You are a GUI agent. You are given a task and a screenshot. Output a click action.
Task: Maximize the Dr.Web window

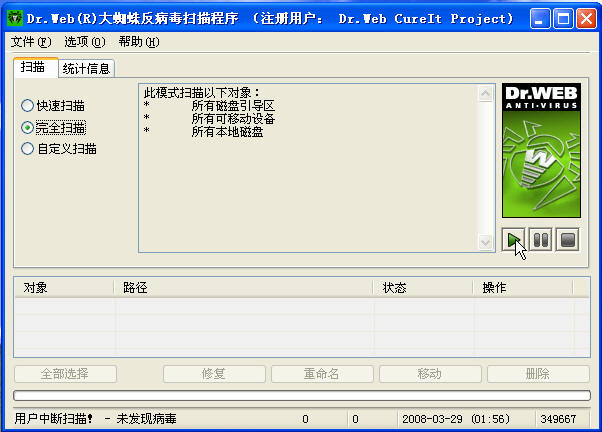pyautogui.click(x=563, y=18)
